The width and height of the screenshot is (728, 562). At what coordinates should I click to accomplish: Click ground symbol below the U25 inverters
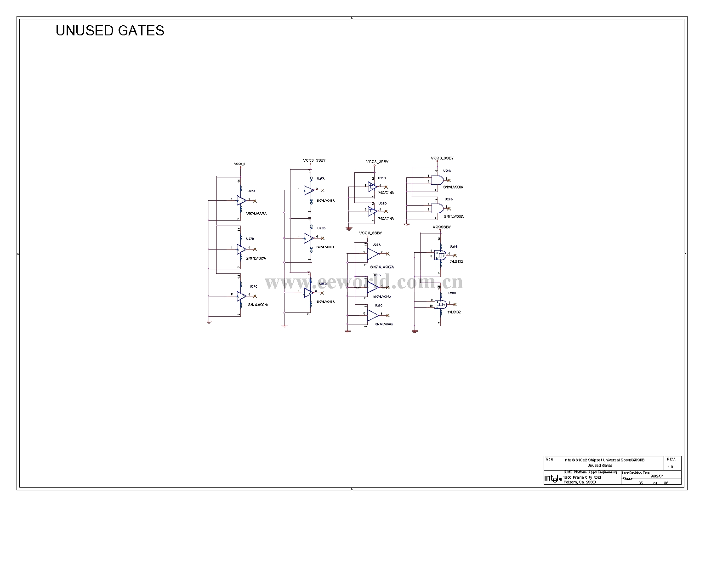tap(284, 326)
